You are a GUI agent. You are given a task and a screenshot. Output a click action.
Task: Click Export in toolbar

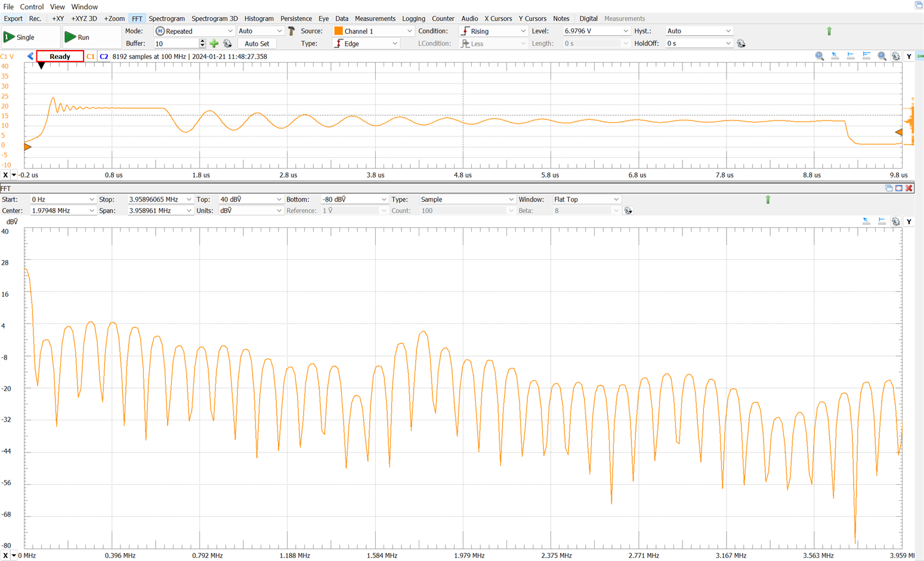click(13, 18)
